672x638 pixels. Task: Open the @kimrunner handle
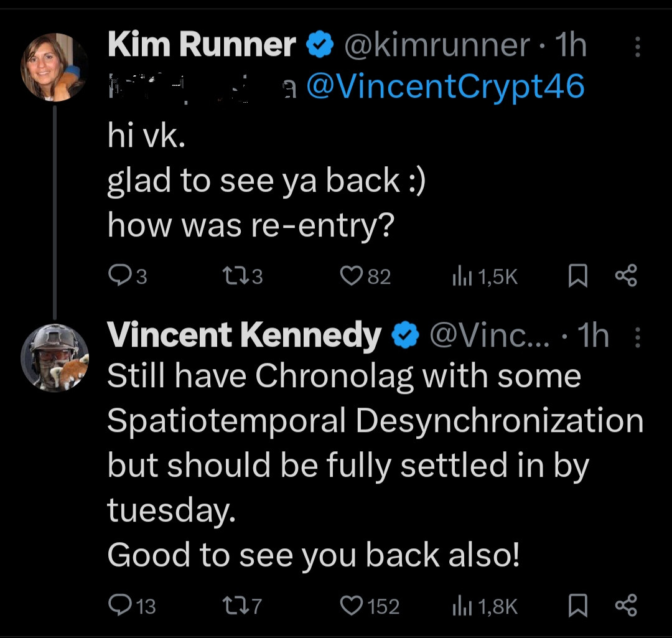(x=437, y=45)
